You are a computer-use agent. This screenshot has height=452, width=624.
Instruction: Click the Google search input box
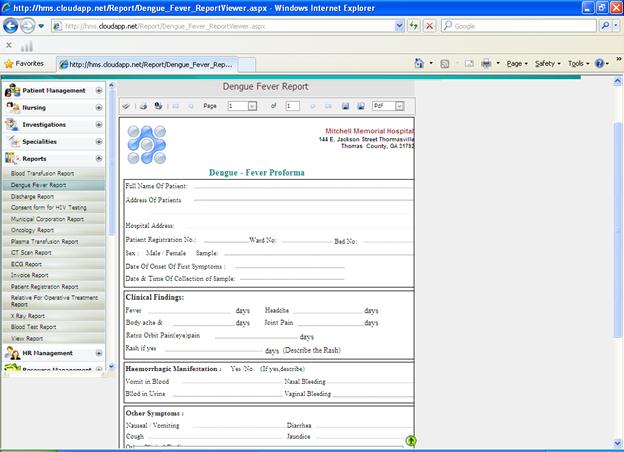tap(520, 26)
